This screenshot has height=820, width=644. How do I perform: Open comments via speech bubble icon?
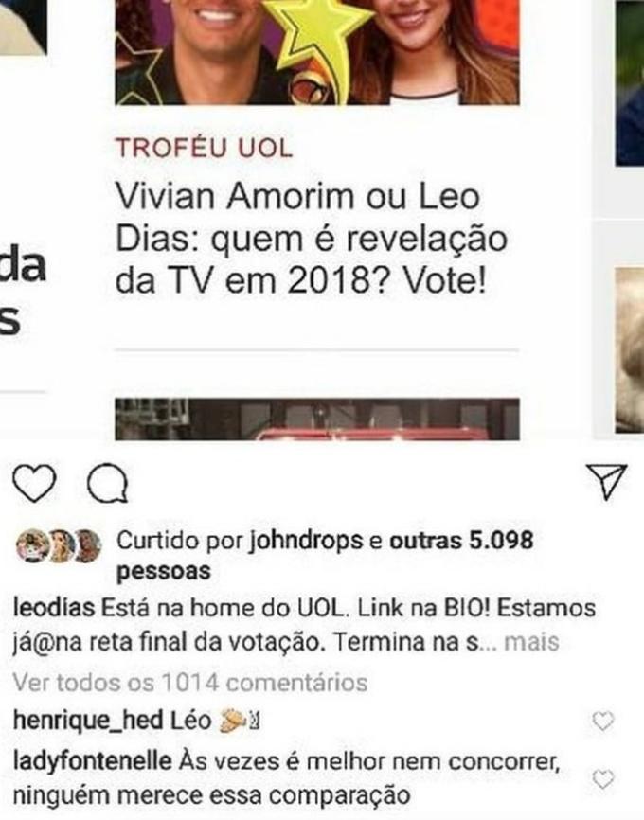[108, 484]
